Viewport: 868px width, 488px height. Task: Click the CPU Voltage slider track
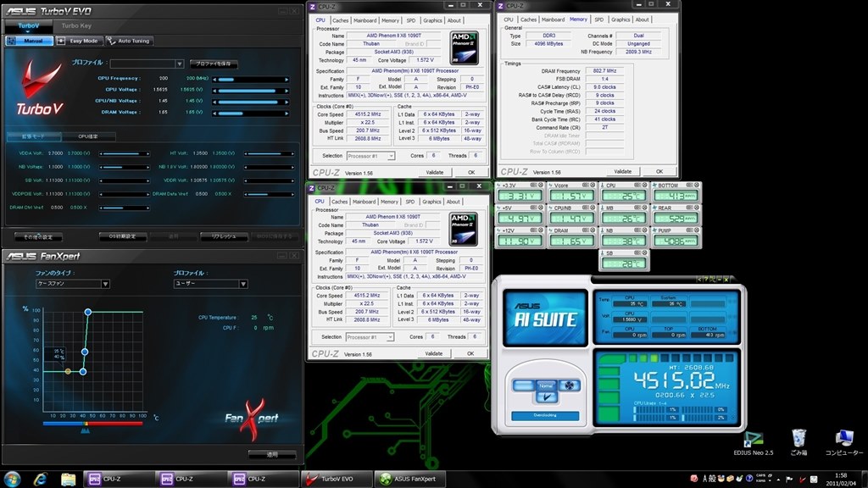(251, 90)
